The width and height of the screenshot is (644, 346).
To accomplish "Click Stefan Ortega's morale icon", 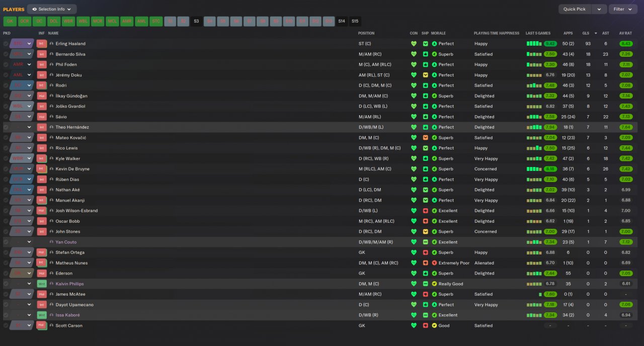I will pos(434,252).
